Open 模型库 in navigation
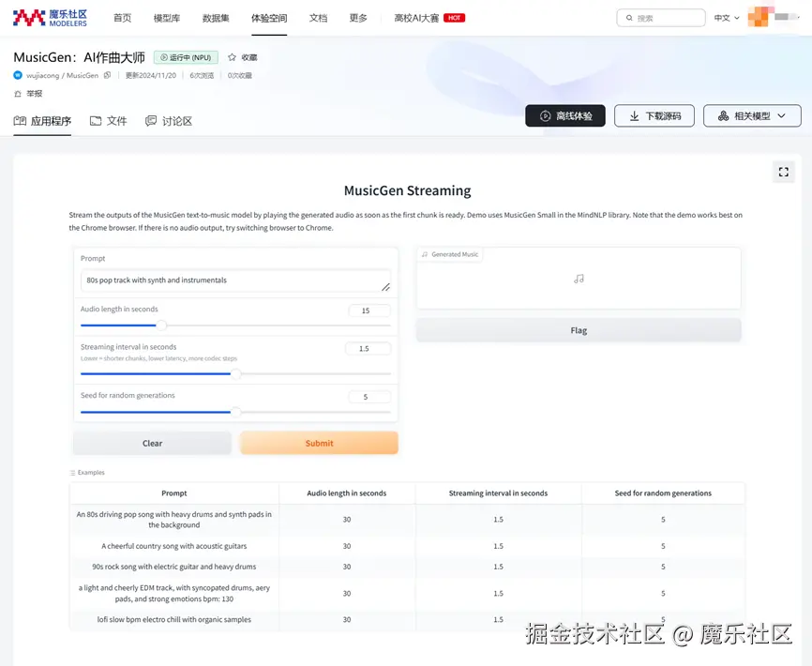Image resolution: width=812 pixels, height=666 pixels. [167, 18]
